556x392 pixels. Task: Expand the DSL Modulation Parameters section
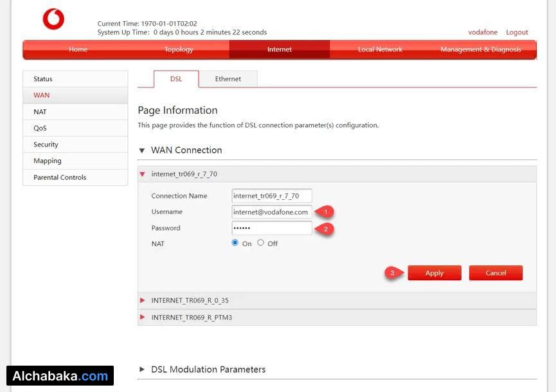[141, 369]
